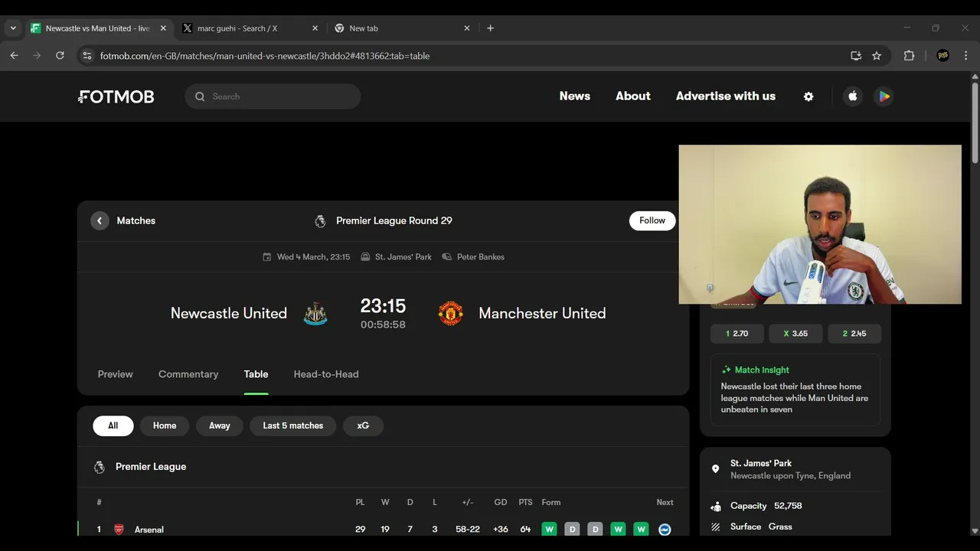Open the Google Play store icon link
This screenshot has height=551, width=980.
click(884, 96)
